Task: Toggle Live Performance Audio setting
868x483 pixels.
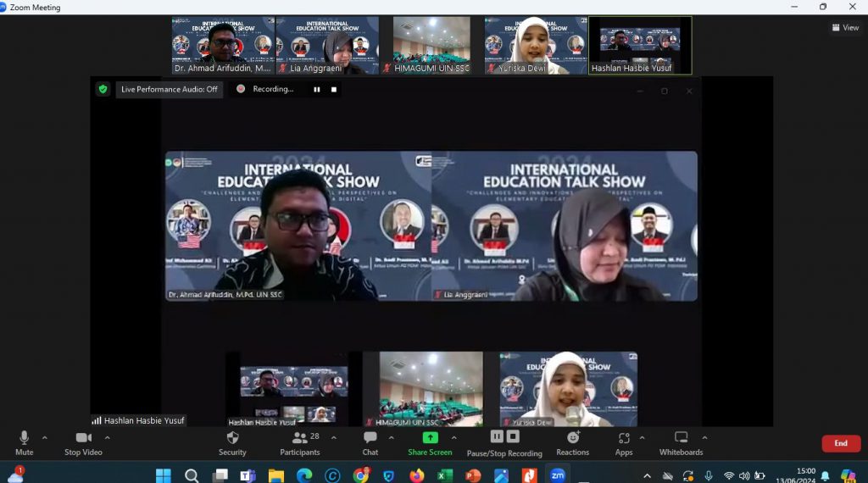Action: pyautogui.click(x=170, y=89)
